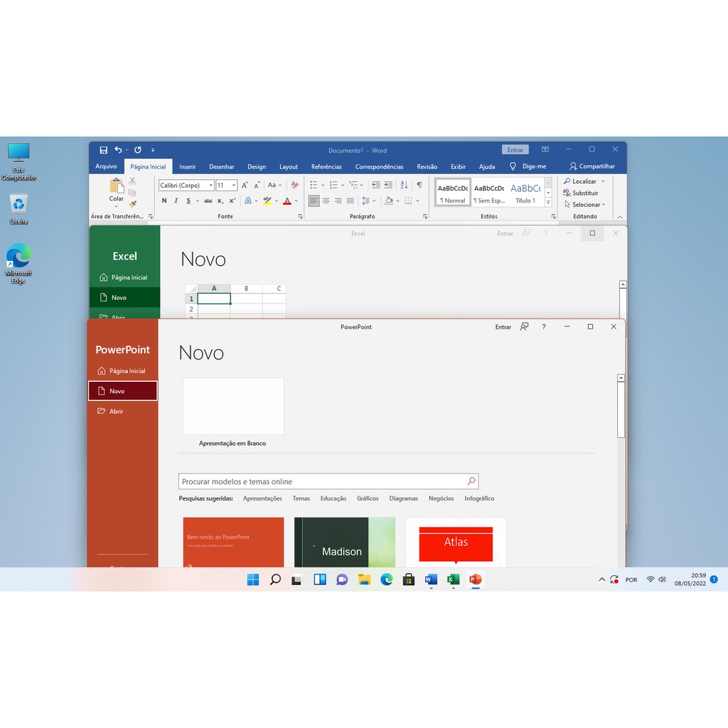Apply superscript with the x² icon

point(232,200)
